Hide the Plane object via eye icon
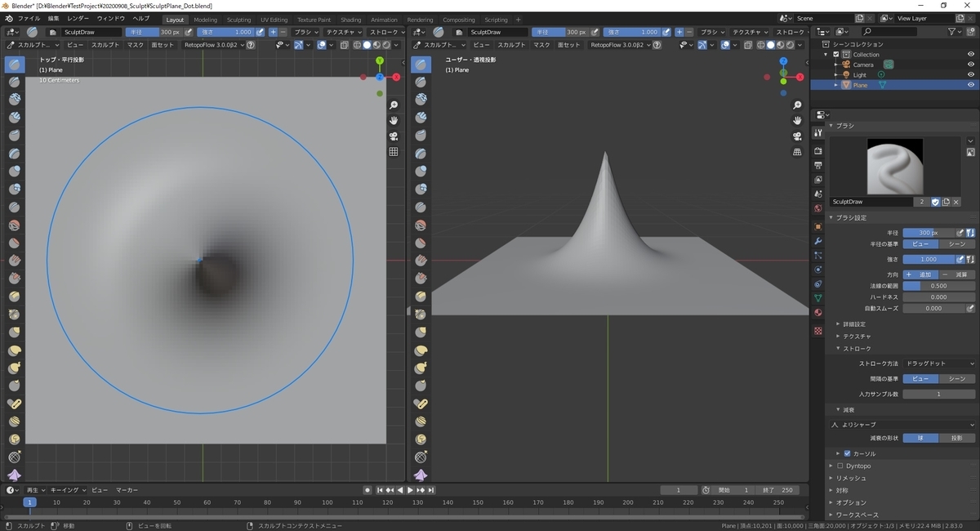 (x=971, y=85)
